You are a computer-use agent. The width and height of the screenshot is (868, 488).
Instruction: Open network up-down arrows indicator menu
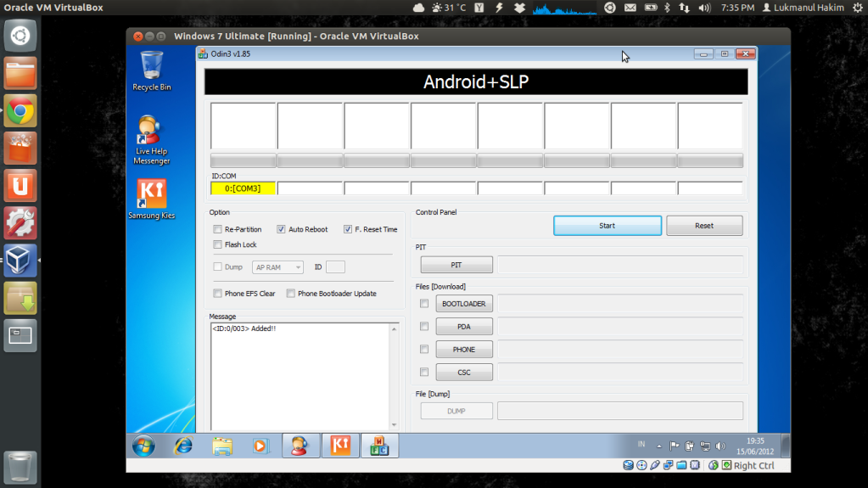click(685, 8)
